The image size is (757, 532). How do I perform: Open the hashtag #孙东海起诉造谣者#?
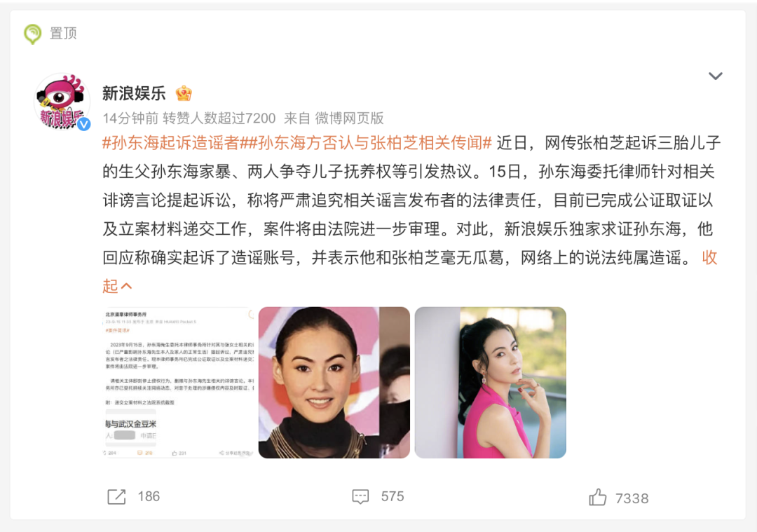[x=171, y=143]
